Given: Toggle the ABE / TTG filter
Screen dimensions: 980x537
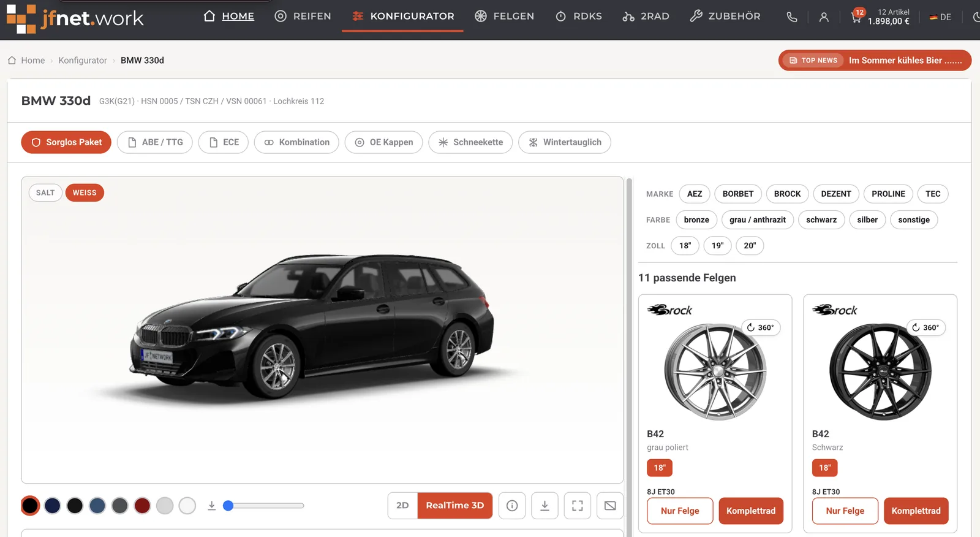Looking at the screenshot, I should coord(155,142).
